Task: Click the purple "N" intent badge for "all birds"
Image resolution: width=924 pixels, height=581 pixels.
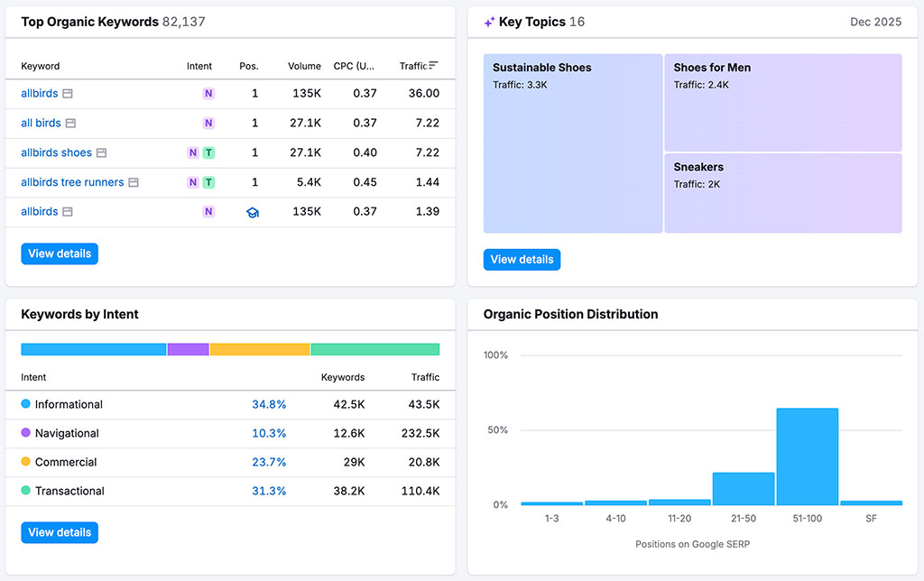Action: pyautogui.click(x=209, y=123)
